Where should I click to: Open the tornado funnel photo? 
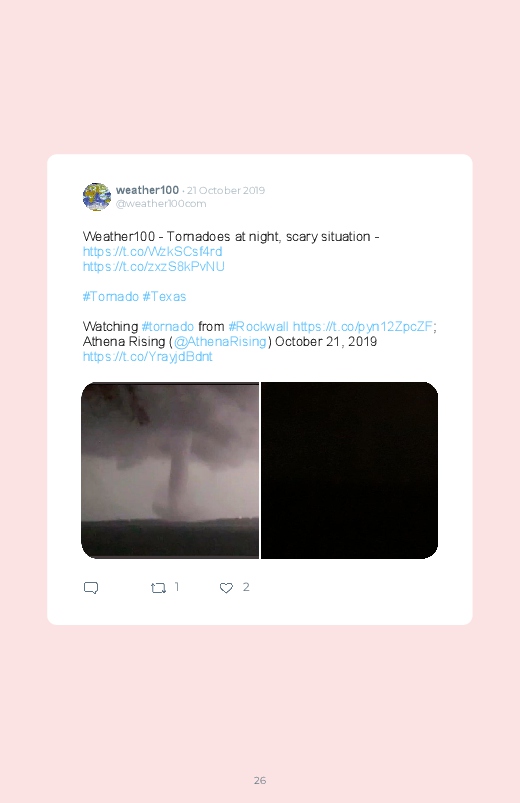coord(170,470)
